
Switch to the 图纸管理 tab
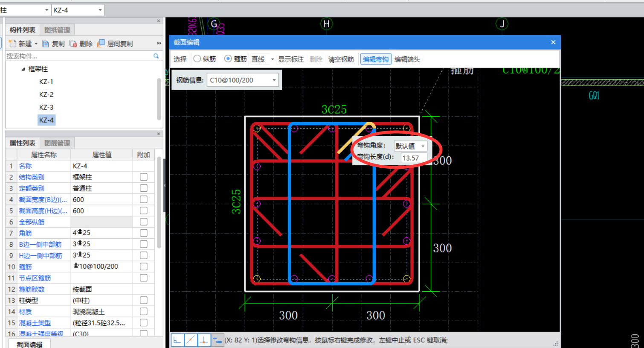(57, 30)
